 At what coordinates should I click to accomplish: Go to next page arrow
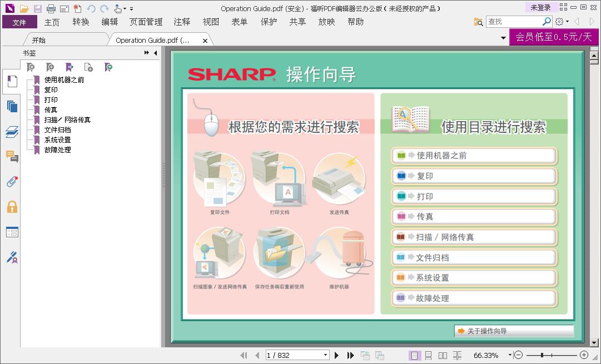pyautogui.click(x=336, y=355)
